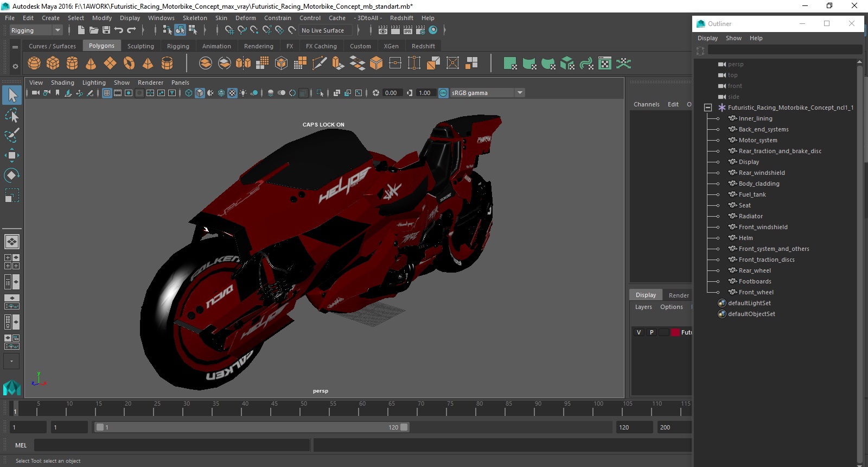The height and width of the screenshot is (467, 868).
Task: Click the Planar mapping UV shelf icon
Action: click(510, 64)
